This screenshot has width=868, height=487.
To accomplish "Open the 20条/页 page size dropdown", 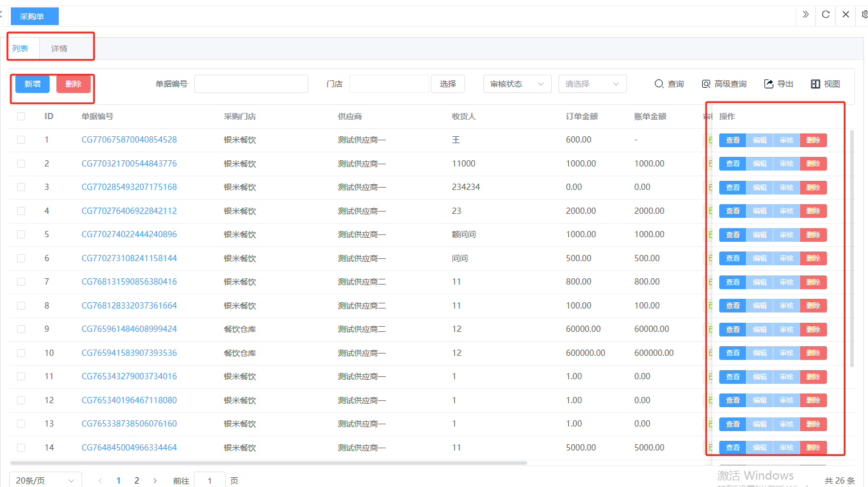I will point(45,481).
